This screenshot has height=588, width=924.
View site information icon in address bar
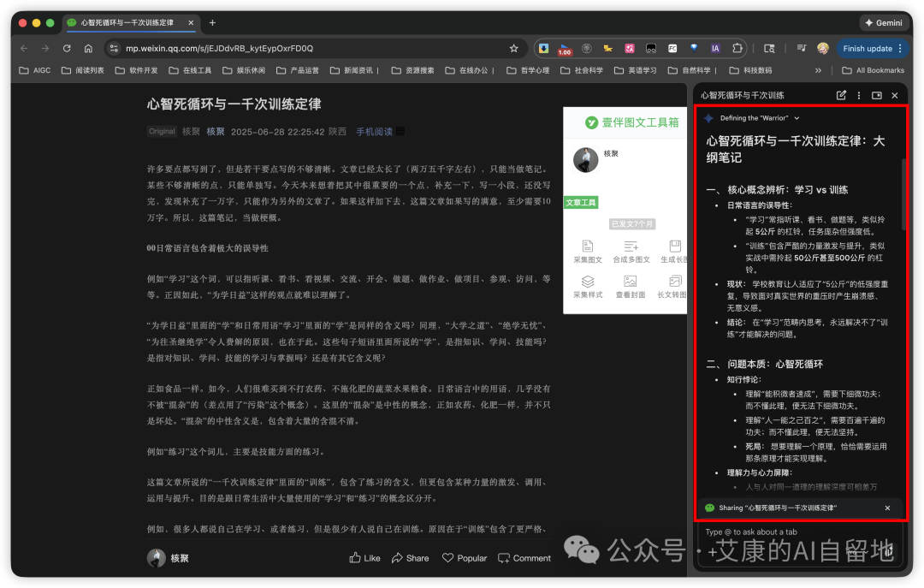[x=115, y=49]
